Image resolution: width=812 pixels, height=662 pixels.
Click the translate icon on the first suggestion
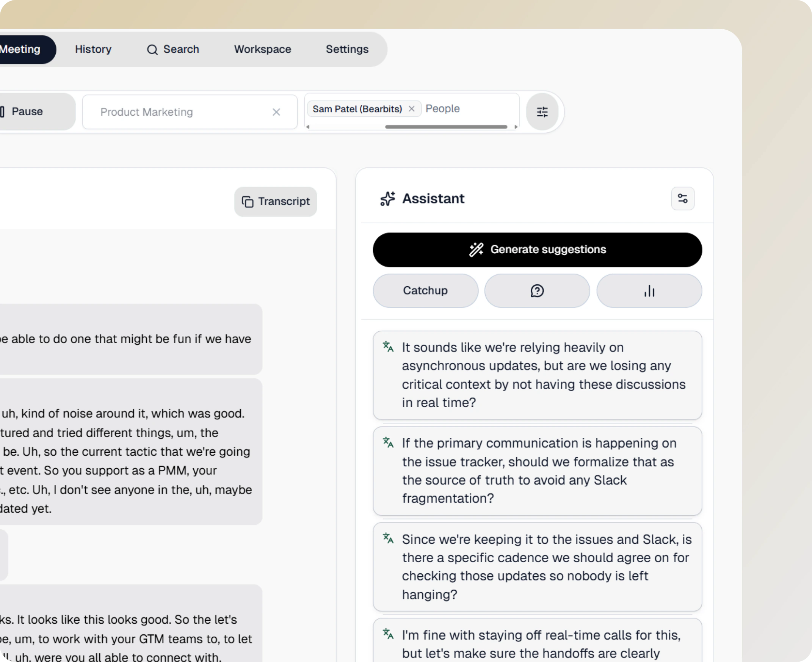tap(389, 347)
